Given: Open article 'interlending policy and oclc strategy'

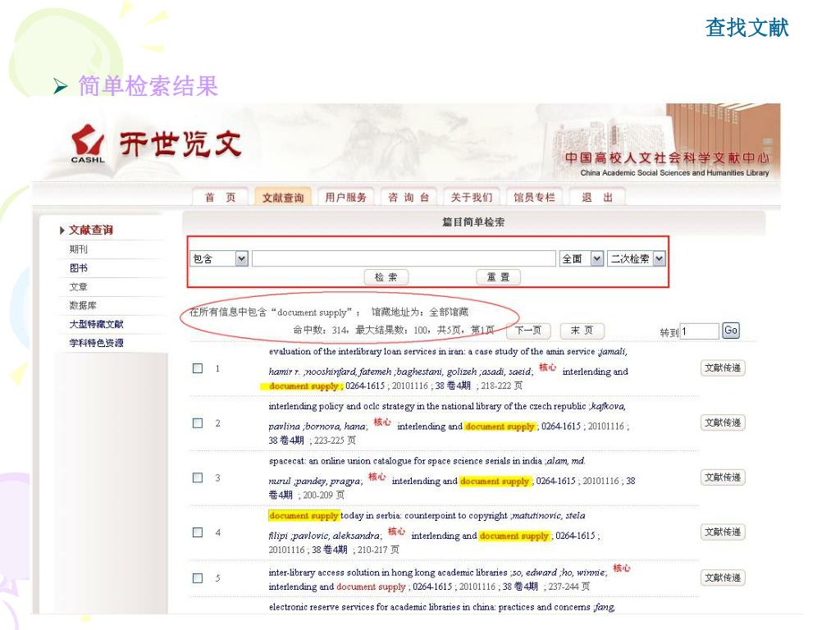Looking at the screenshot, I should [x=427, y=406].
